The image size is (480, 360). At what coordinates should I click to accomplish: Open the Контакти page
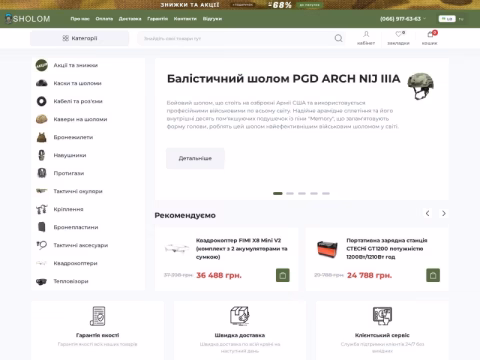tap(185, 19)
